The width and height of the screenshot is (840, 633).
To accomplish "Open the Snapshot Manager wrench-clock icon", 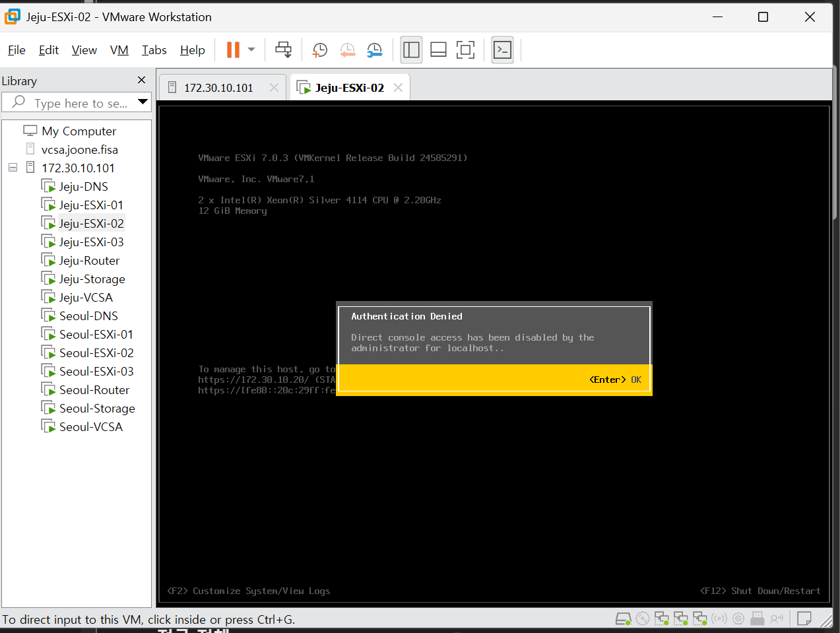I will tap(375, 50).
